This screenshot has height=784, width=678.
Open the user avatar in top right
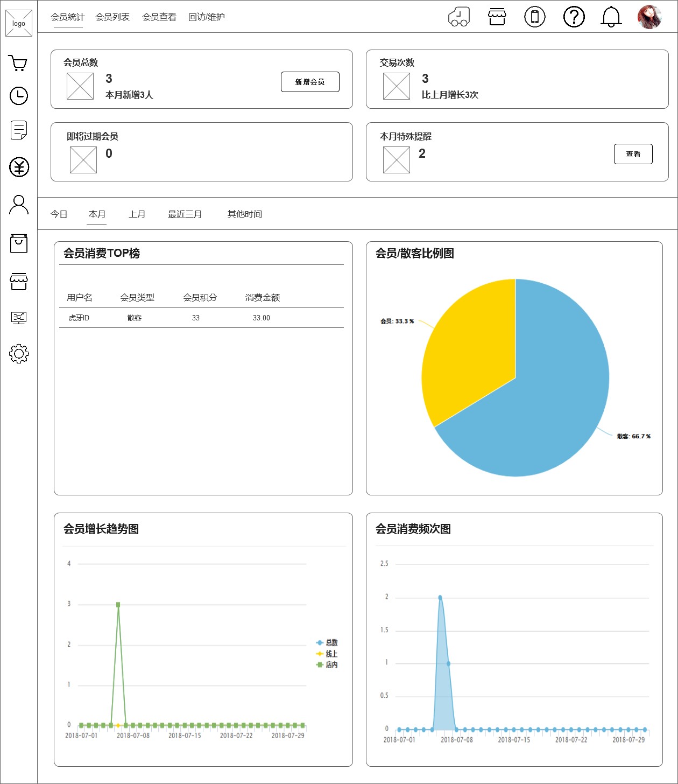[649, 17]
